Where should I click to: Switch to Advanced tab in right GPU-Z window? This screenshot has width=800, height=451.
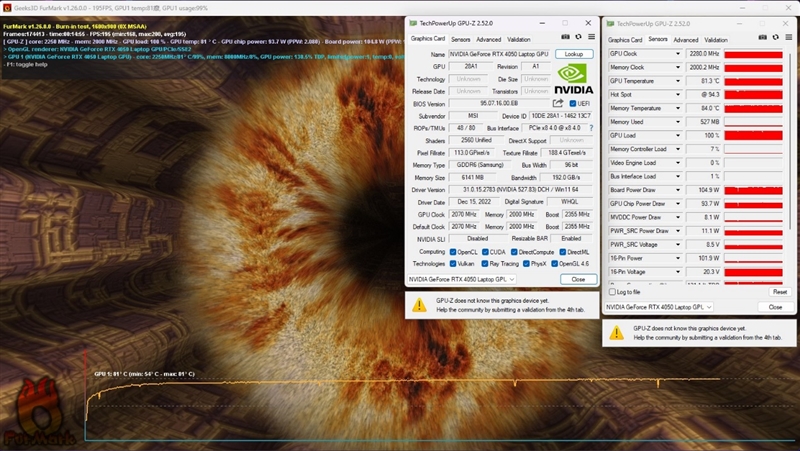pos(685,40)
